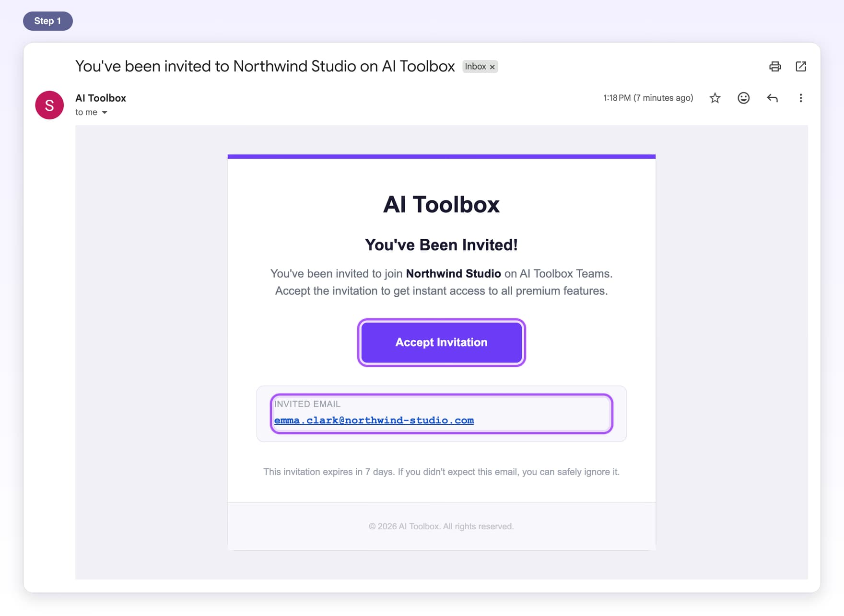The image size is (844, 616).
Task: Click the INVITED EMAIL label
Action: click(307, 404)
